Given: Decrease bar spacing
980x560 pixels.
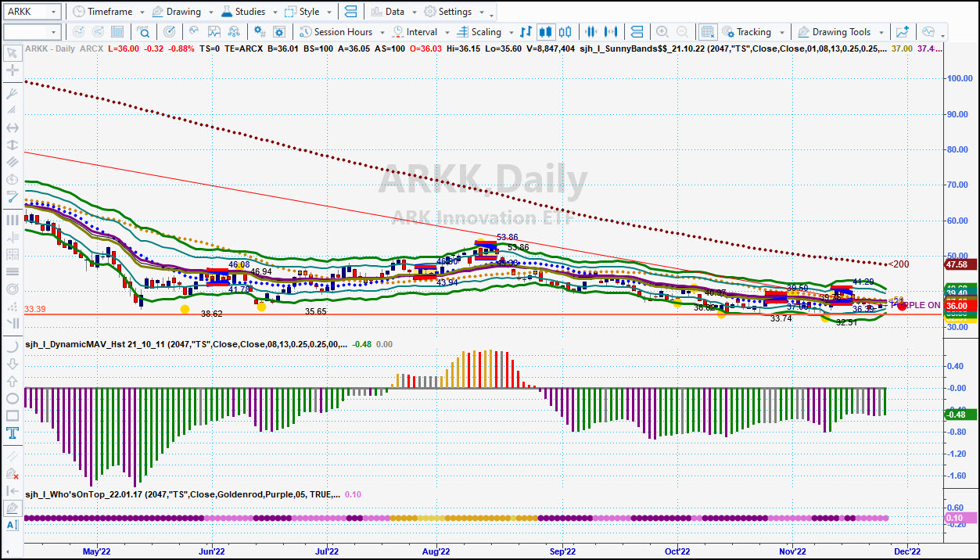Looking at the screenshot, I should coord(591,32).
